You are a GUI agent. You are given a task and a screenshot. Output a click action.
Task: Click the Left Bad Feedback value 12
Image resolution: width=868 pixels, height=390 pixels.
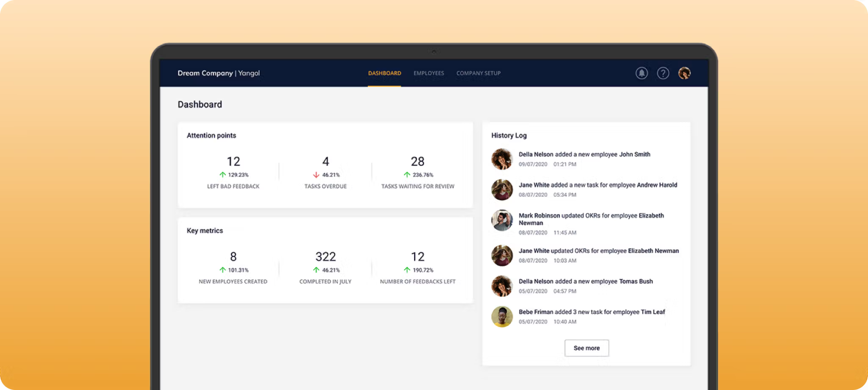pyautogui.click(x=234, y=162)
